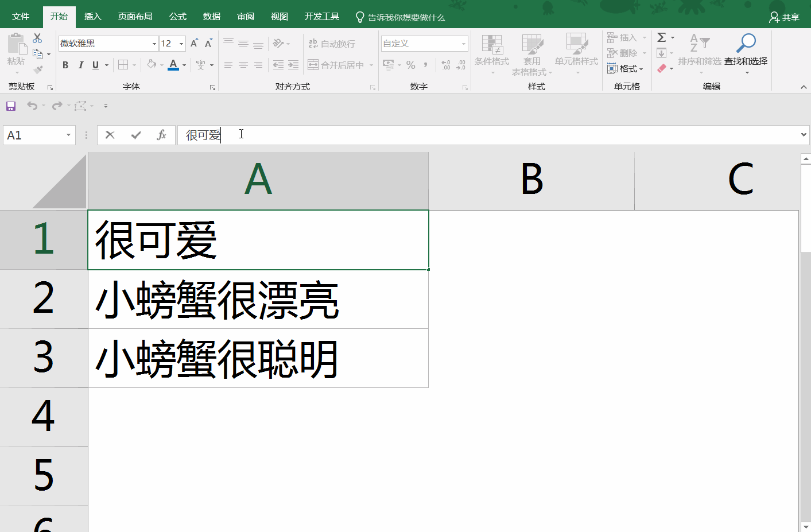Toggle center horizontal alignment
The width and height of the screenshot is (811, 532).
point(243,65)
